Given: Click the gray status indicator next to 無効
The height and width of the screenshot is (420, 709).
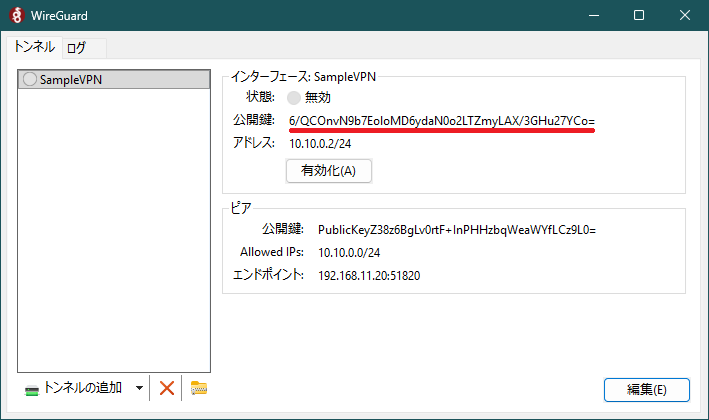Looking at the screenshot, I should point(294,98).
